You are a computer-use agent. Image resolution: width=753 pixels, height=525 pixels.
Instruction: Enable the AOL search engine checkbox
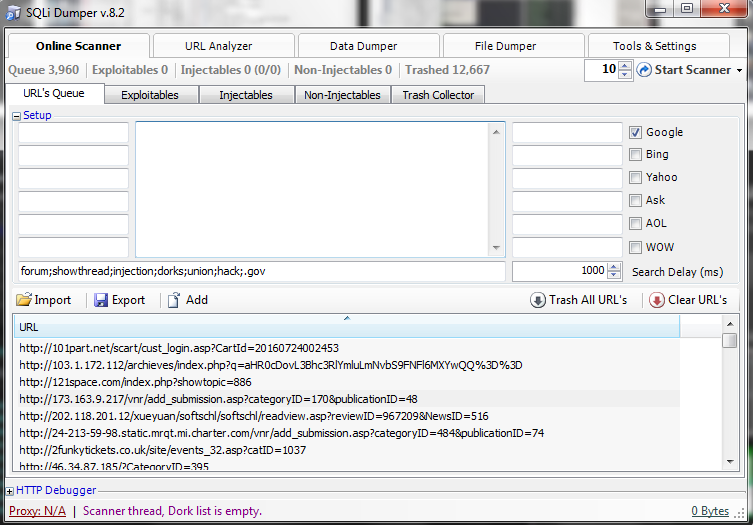click(635, 223)
